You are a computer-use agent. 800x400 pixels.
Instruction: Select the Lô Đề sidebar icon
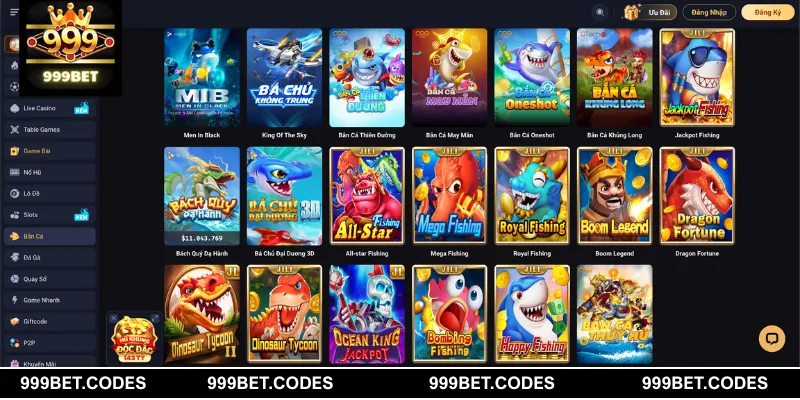point(14,193)
